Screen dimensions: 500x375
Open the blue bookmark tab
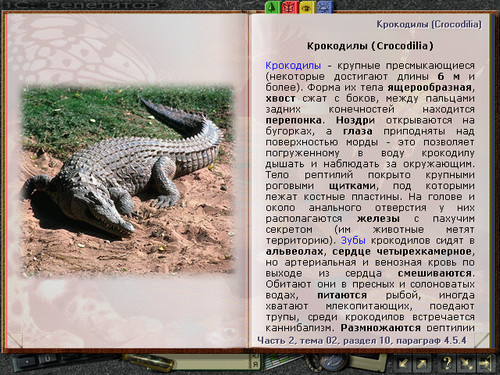point(325,7)
